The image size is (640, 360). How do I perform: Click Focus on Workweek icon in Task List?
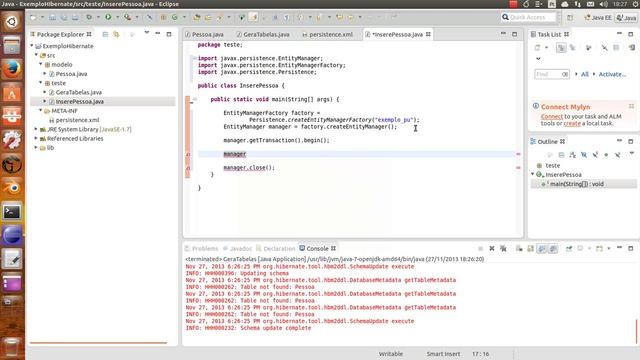pyautogui.click(x=589, y=48)
